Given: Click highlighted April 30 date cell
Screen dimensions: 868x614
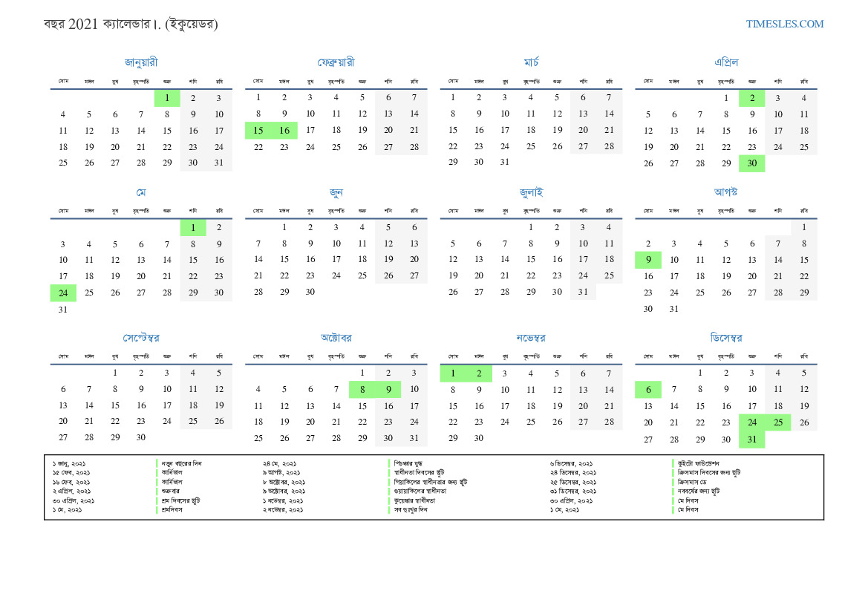Looking at the screenshot, I should click(751, 163).
